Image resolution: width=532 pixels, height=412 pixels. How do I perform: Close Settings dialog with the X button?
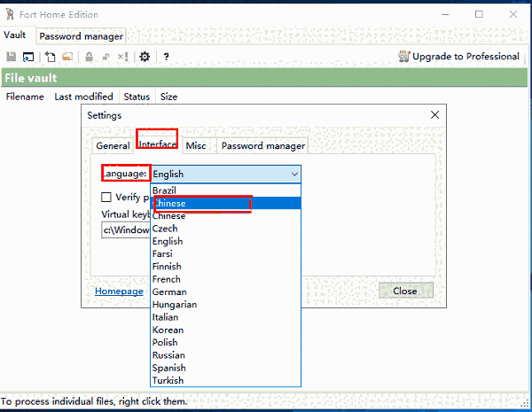(x=434, y=115)
